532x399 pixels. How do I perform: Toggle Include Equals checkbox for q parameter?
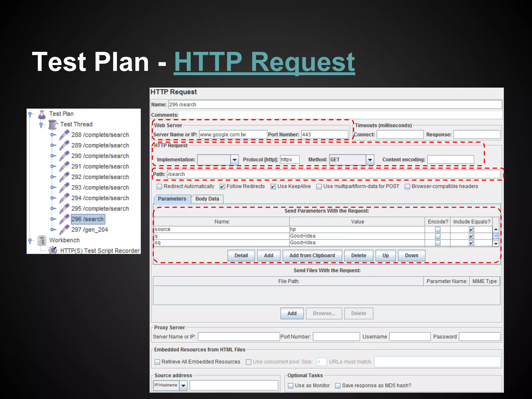click(x=471, y=236)
